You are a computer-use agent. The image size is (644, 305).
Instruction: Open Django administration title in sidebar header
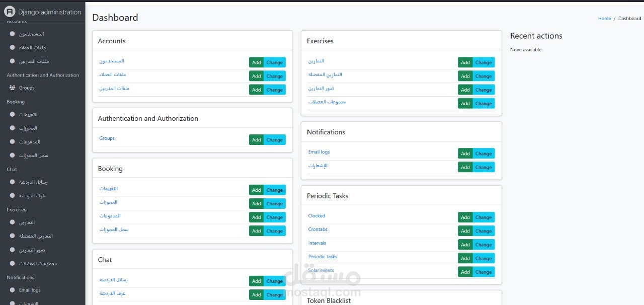coord(49,12)
